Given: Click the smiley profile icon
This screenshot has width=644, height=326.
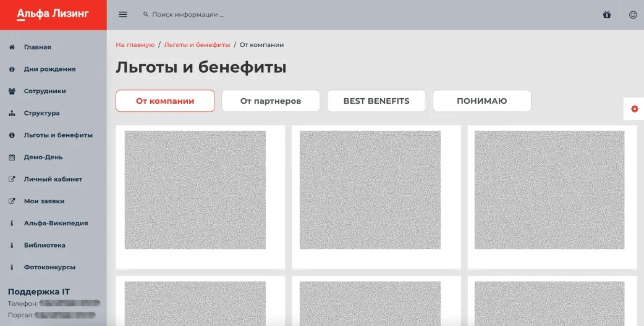Looking at the screenshot, I should click(633, 15).
